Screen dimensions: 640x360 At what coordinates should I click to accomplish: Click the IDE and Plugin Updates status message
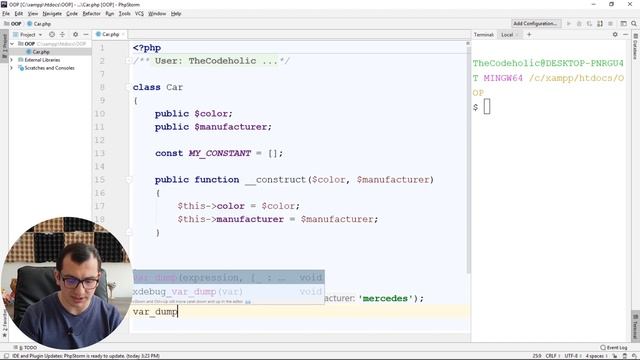point(86,356)
